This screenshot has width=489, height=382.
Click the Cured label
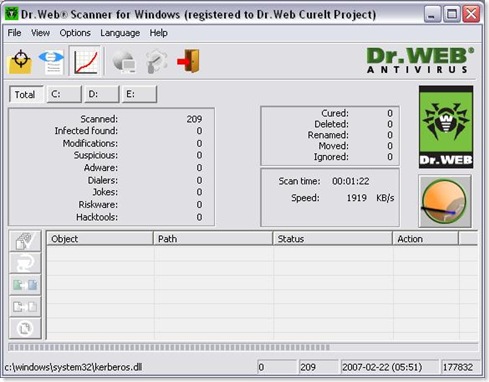pyautogui.click(x=335, y=113)
